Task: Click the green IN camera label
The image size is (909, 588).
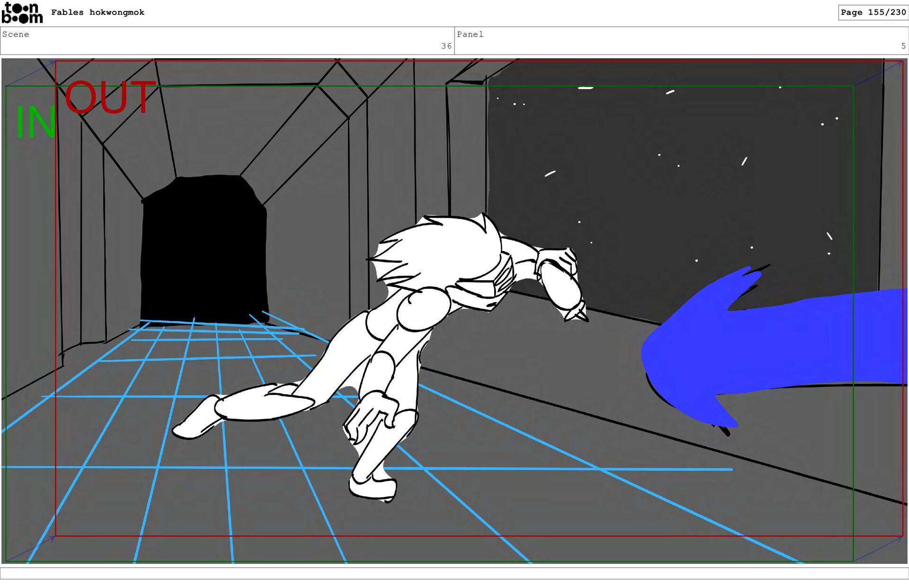Action: coord(36,122)
